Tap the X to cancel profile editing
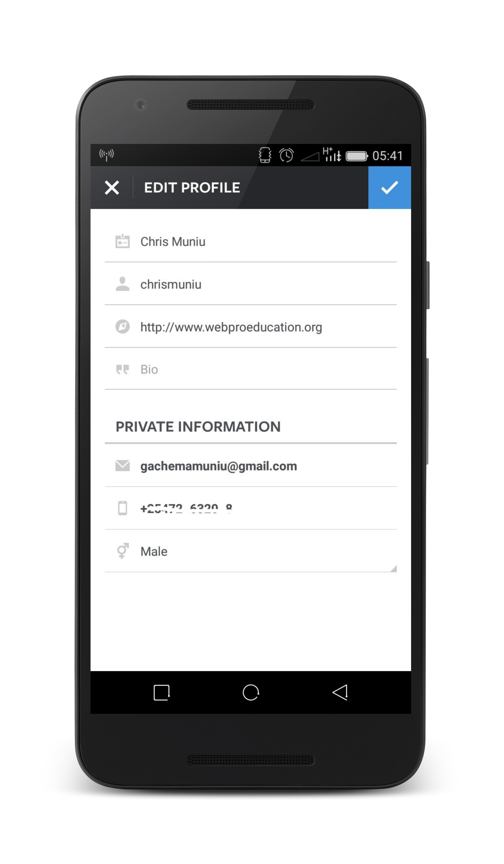 (112, 188)
